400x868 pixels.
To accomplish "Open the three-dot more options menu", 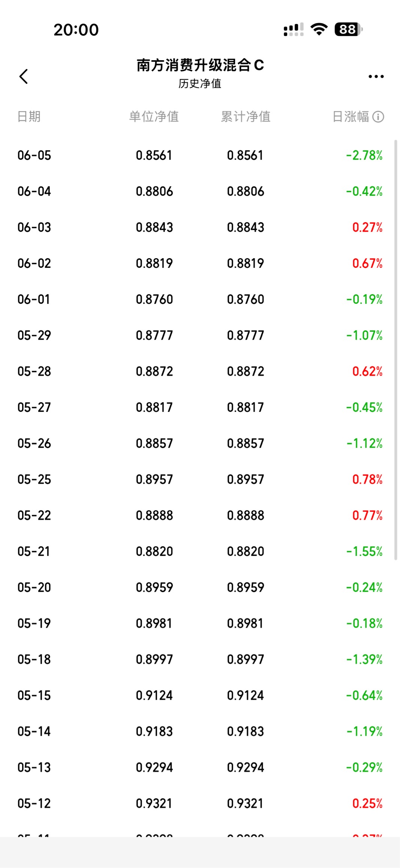I will [x=376, y=76].
